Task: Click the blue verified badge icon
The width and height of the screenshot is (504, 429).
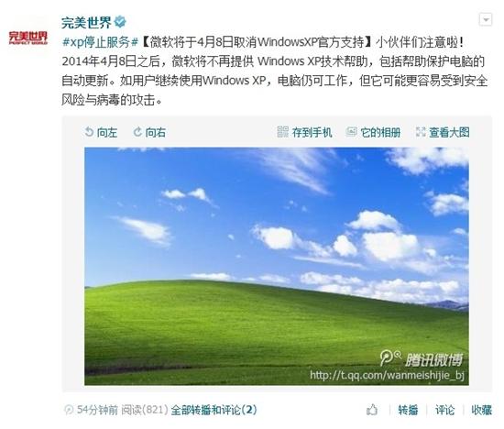Action: pos(121,22)
